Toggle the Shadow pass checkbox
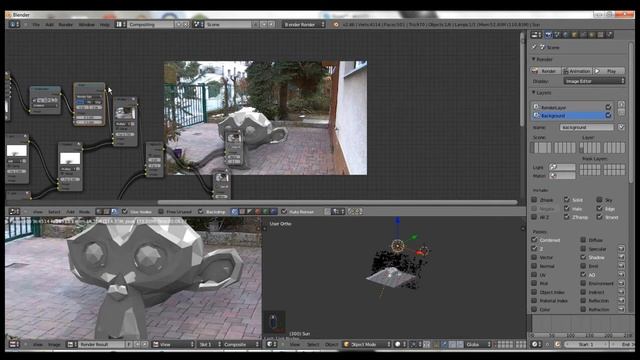 pyautogui.click(x=583, y=257)
